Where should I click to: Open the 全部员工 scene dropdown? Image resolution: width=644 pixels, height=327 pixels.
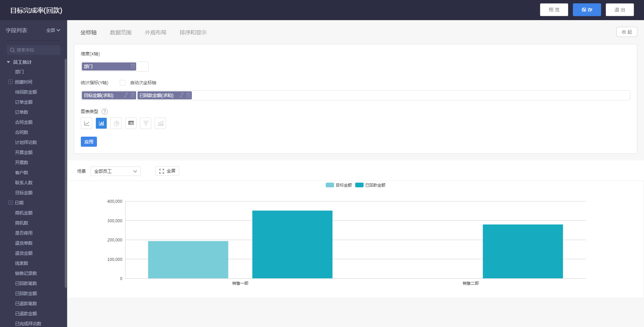click(x=115, y=171)
